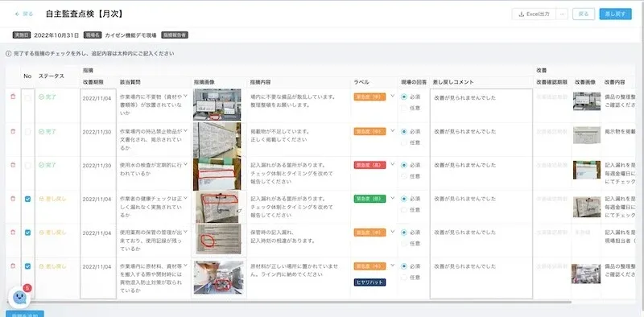Image resolution: width=644 pixels, height=317 pixels.
Task: Remove the 使用水の検査 row via trash icon
Action: click(x=13, y=165)
